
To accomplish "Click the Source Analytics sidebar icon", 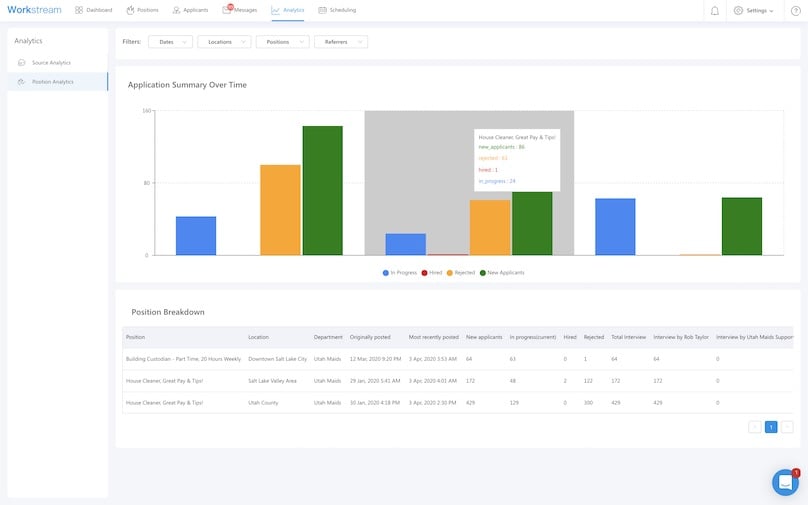I will pyautogui.click(x=22, y=63).
